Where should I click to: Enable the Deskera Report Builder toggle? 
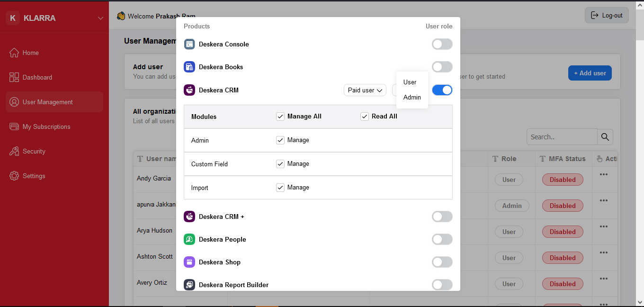click(442, 285)
